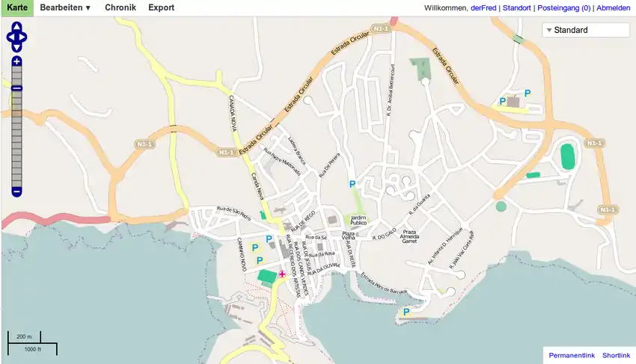636x364 pixels.
Task: Click the pink pharmacy cross marker
Action: (282, 274)
